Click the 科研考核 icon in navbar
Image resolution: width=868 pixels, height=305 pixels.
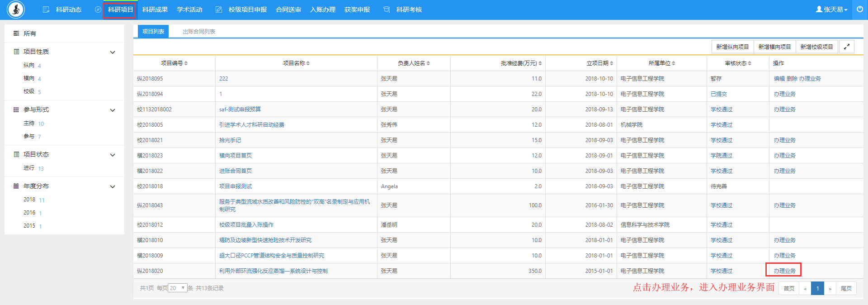pos(387,10)
